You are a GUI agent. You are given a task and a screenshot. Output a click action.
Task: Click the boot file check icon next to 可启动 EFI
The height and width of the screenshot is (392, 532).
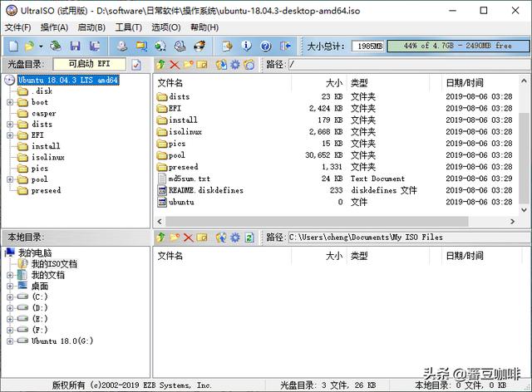[136, 65]
